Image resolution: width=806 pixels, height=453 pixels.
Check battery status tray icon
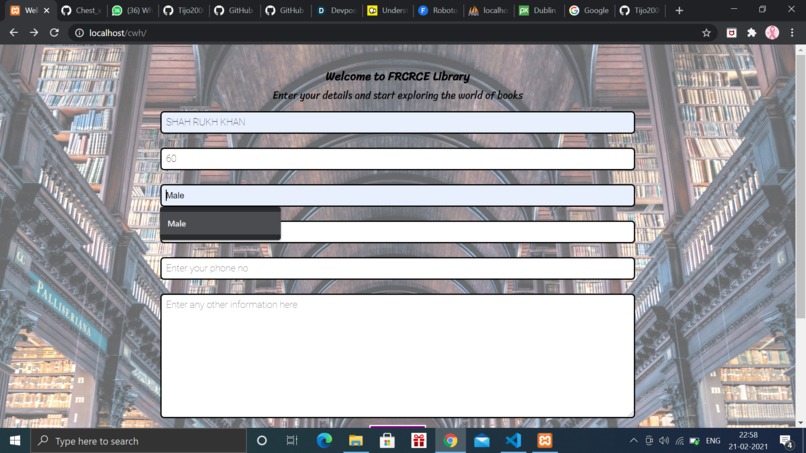coord(694,441)
